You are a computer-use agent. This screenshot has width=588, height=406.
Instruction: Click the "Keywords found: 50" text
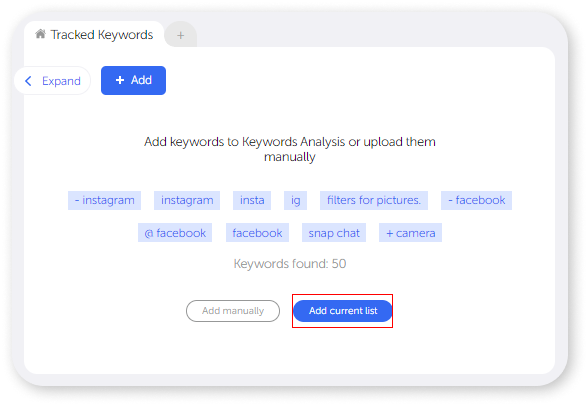pos(290,264)
